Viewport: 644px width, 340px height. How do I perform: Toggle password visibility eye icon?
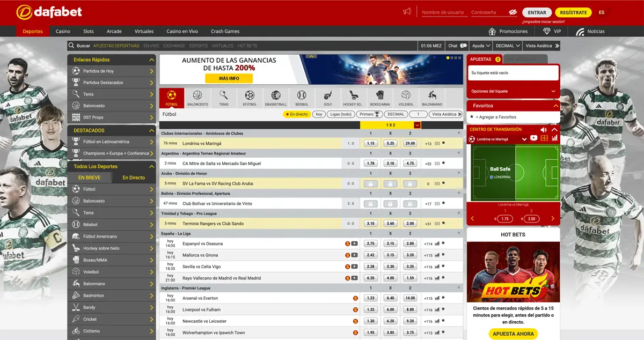point(513,12)
